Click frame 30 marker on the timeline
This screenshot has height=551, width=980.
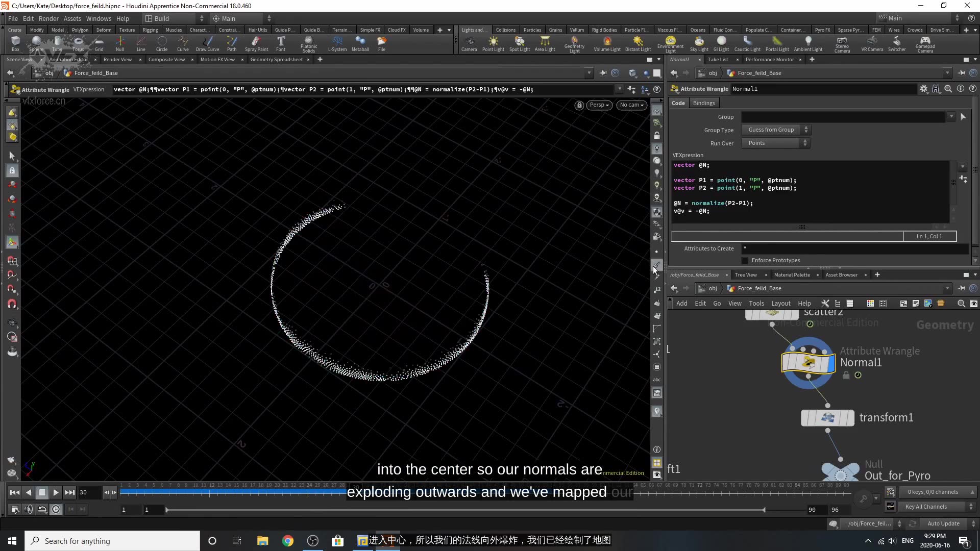[x=356, y=485]
